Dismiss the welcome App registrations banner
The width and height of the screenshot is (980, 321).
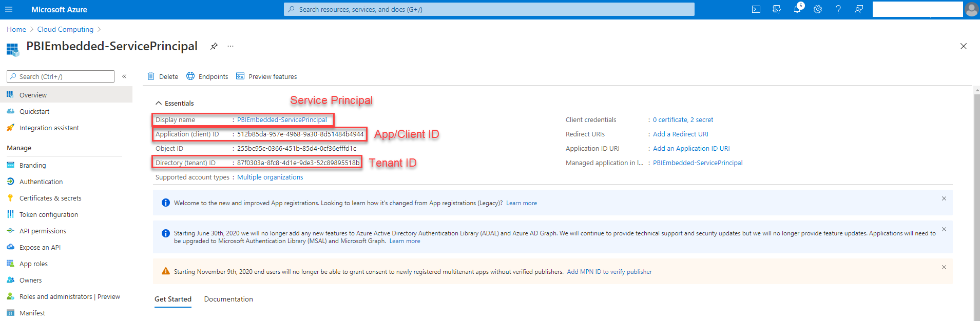(x=944, y=198)
